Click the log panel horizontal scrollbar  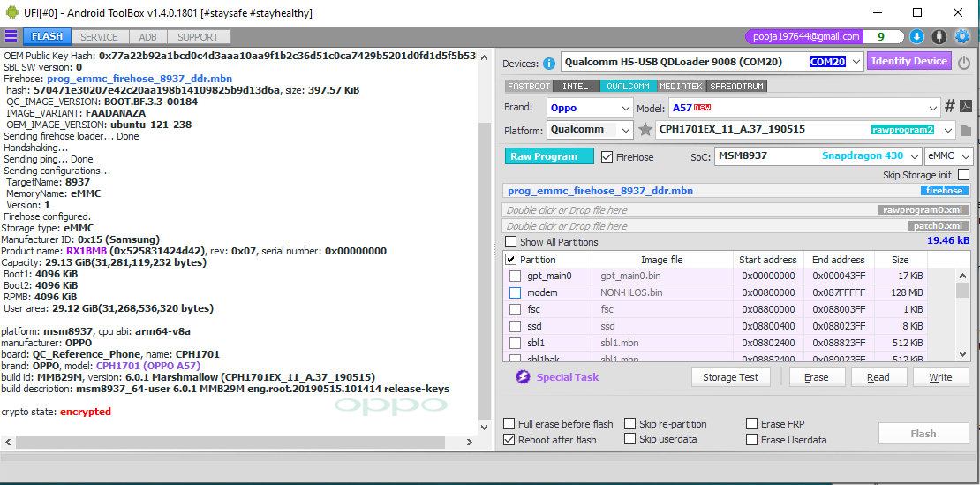click(x=231, y=442)
